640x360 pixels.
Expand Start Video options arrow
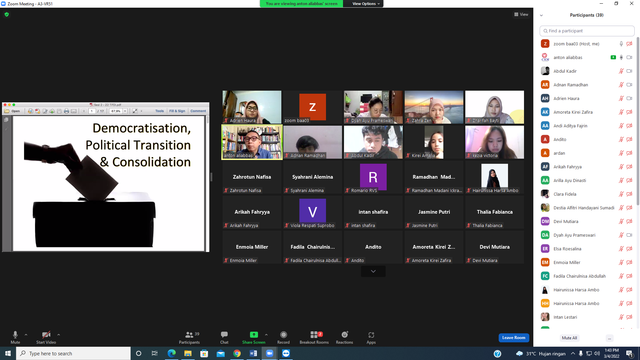coord(58,335)
